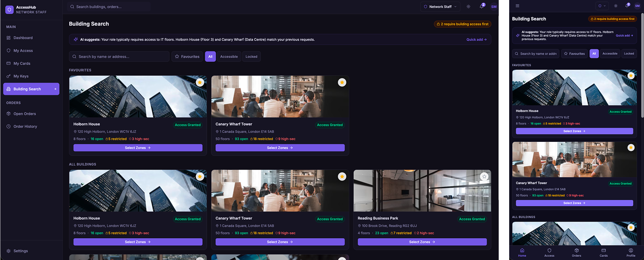
Task: Open Holborn House photo in desktop Favourites
Action: (138, 97)
